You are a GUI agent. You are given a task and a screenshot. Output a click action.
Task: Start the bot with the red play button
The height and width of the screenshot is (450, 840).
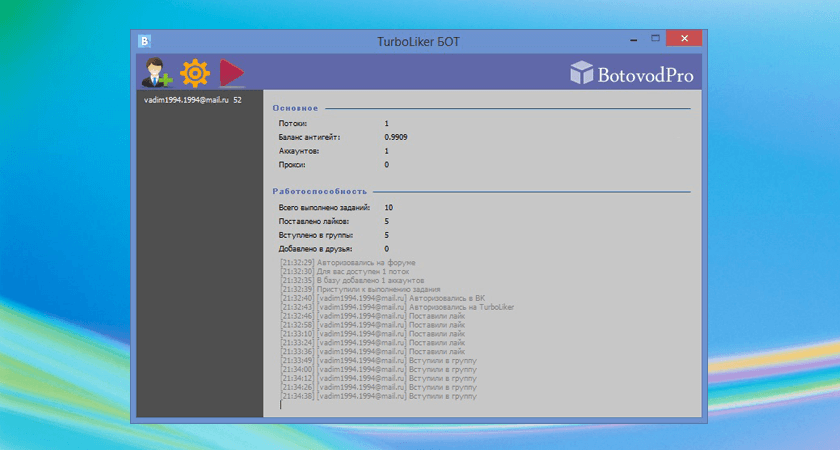tap(231, 73)
